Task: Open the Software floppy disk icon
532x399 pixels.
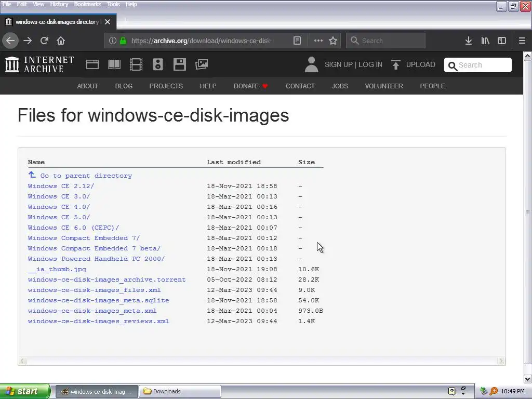Action: tap(179, 64)
